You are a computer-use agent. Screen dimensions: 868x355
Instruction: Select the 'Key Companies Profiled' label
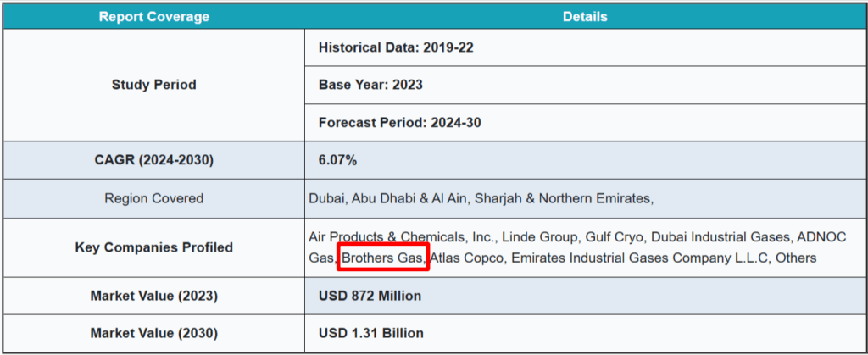[x=154, y=247]
